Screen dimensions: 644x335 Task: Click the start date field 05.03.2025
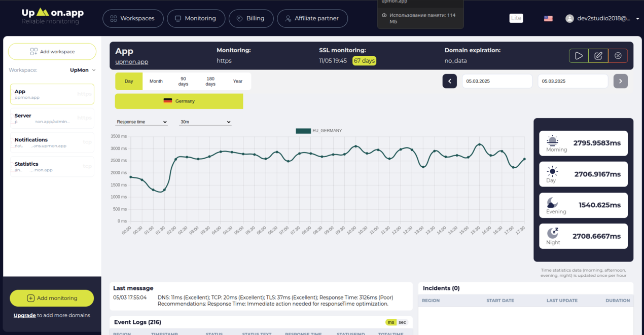(497, 81)
